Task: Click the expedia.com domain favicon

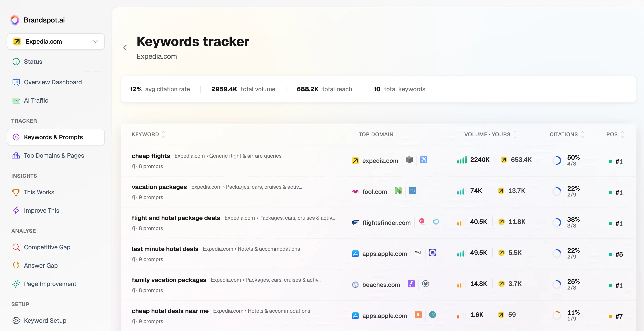Action: [x=355, y=161]
